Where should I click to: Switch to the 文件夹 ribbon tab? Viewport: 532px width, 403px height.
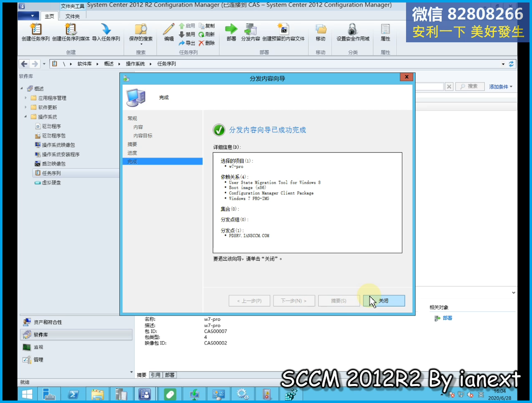pos(73,16)
